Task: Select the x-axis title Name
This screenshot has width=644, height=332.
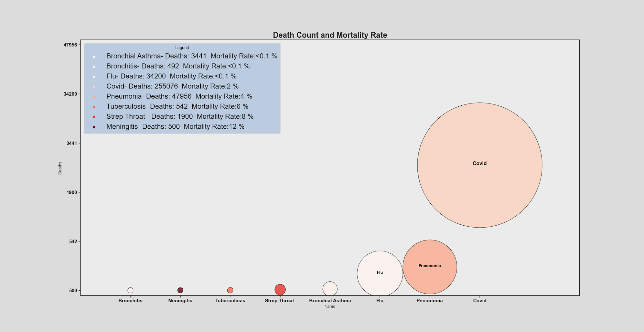Action: (x=330, y=307)
